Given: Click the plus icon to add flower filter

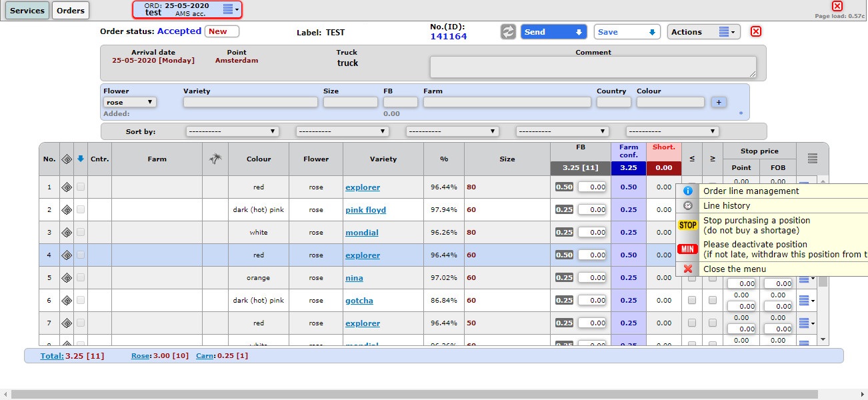Looking at the screenshot, I should coord(719,102).
